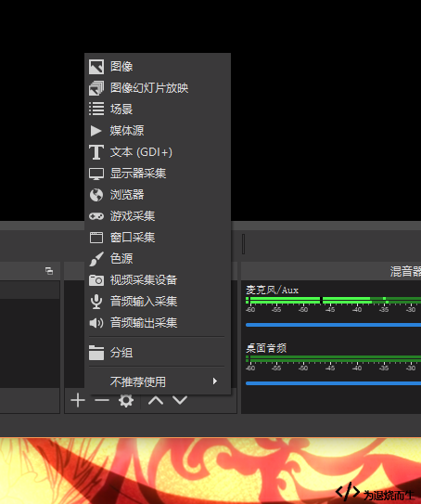Select 视频采集设备 menu entry
Image resolution: width=421 pixels, height=504 pixels.
click(158, 280)
